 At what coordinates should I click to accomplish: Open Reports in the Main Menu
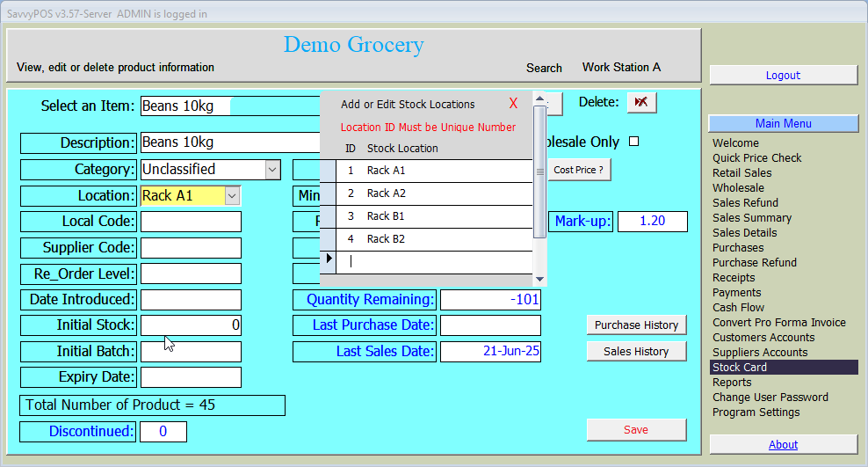[x=732, y=383]
